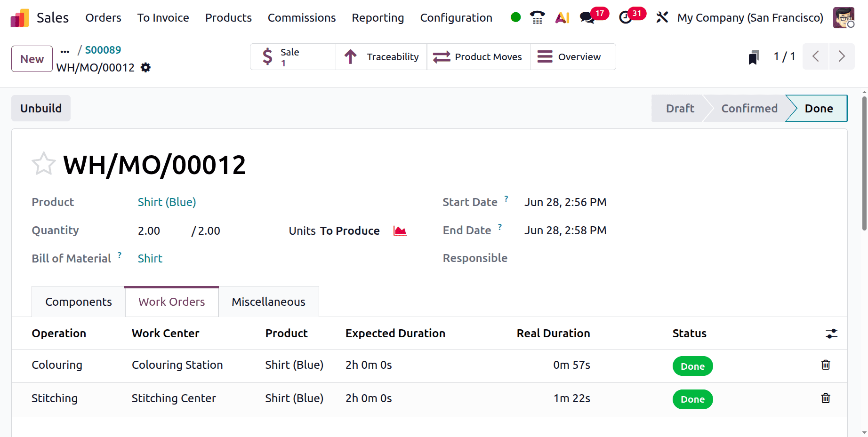Screen dimensions: 868x437
Task: Go to next record arrow
Action: tap(842, 56)
